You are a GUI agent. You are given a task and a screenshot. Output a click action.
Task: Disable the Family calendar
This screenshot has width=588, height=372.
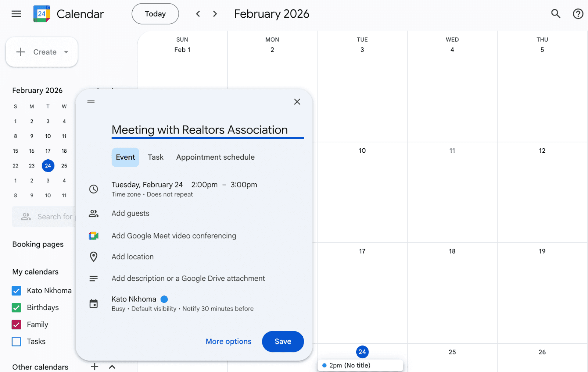(x=16, y=325)
